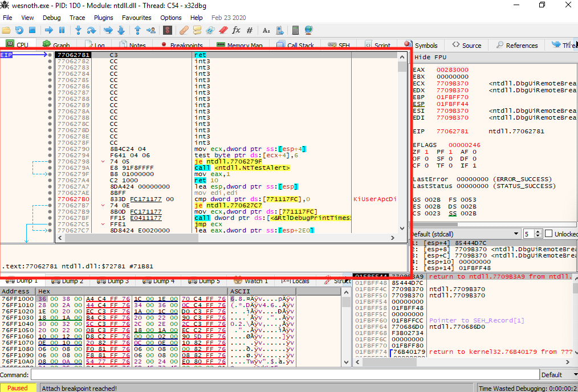
Task: Toggle breakpoint bullet at address 77062794
Action: click(x=50, y=156)
